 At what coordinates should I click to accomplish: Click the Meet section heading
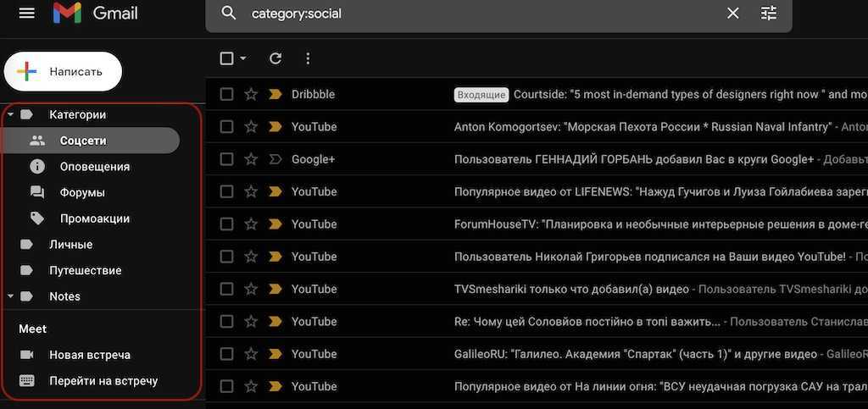coord(33,329)
